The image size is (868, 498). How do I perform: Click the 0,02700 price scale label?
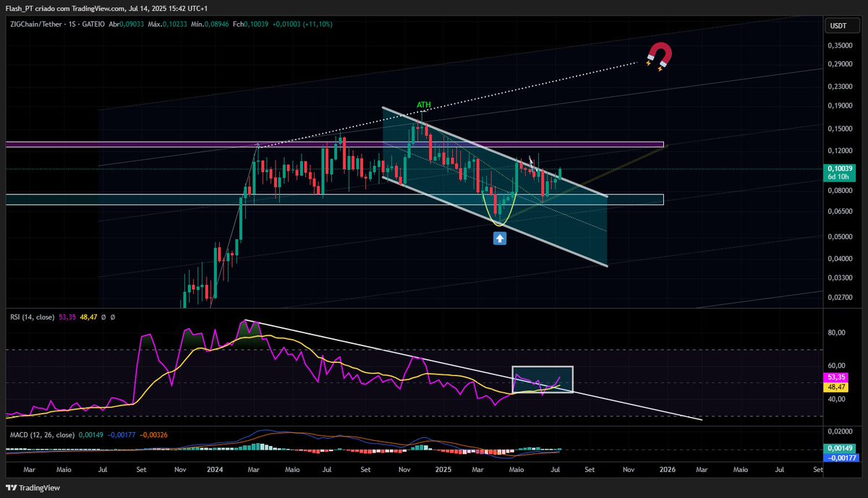[839, 297]
